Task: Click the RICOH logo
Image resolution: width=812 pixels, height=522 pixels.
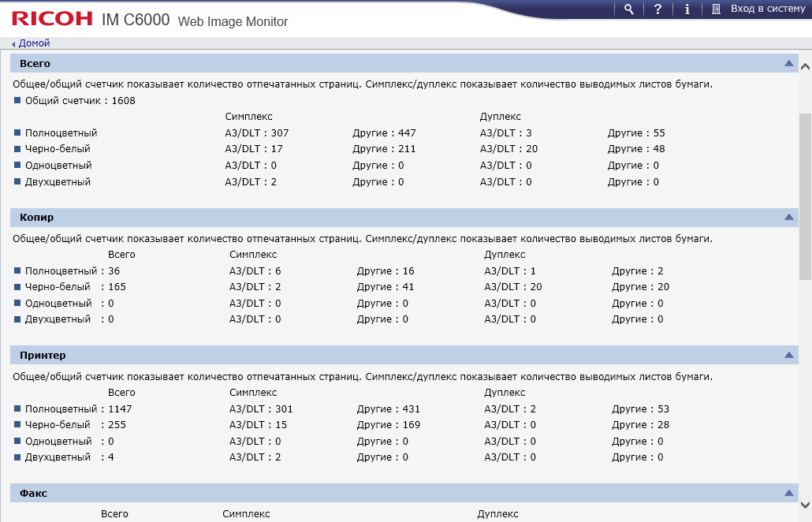Action: (52, 19)
